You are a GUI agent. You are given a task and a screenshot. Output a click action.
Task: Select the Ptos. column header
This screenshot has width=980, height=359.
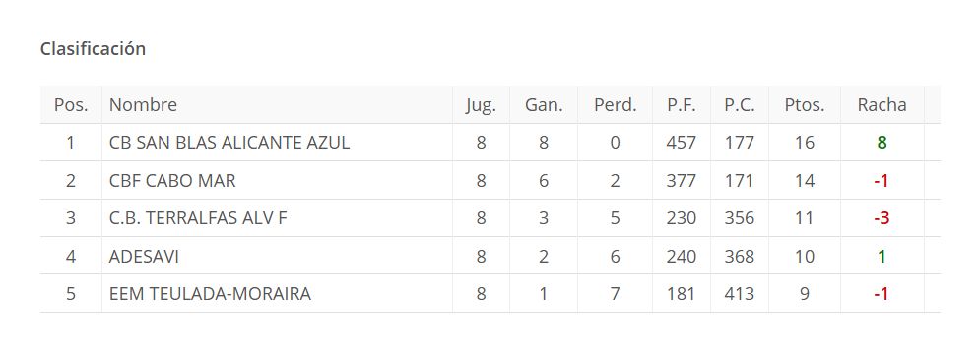(x=805, y=105)
